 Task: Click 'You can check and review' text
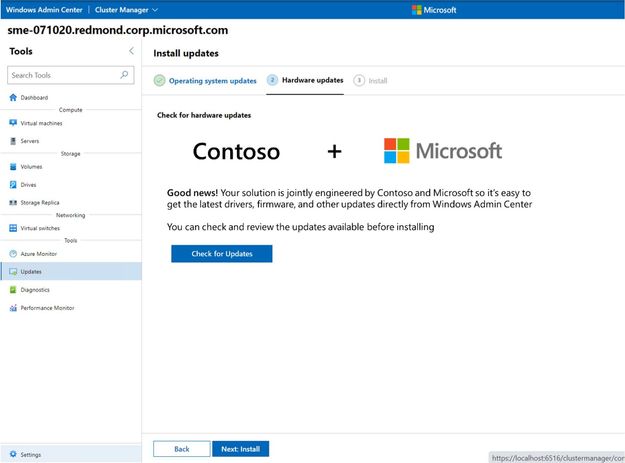coord(301,227)
